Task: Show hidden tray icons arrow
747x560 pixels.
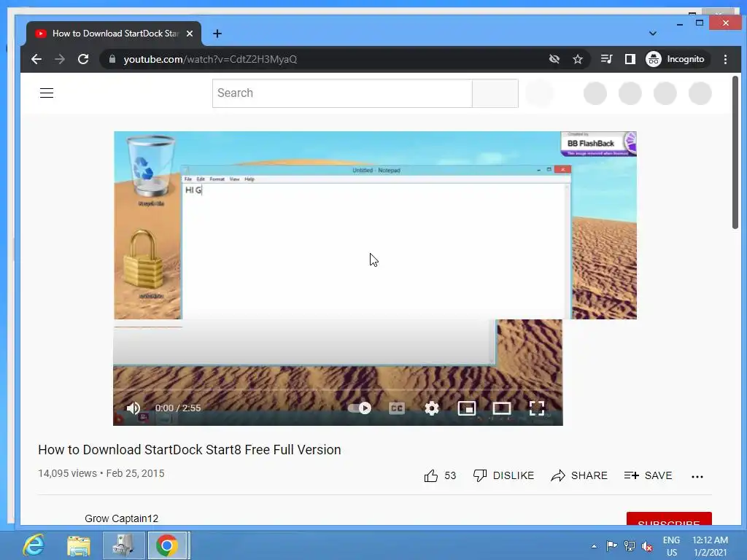Action: tap(594, 546)
